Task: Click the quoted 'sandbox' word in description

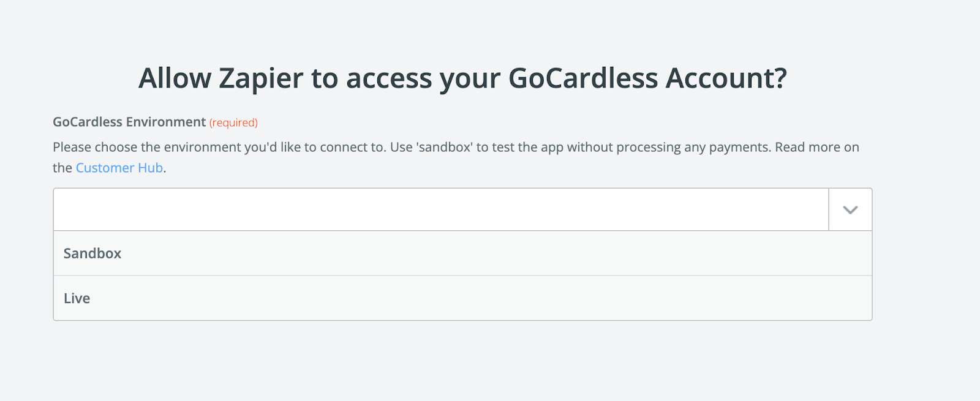Action: click(445, 148)
